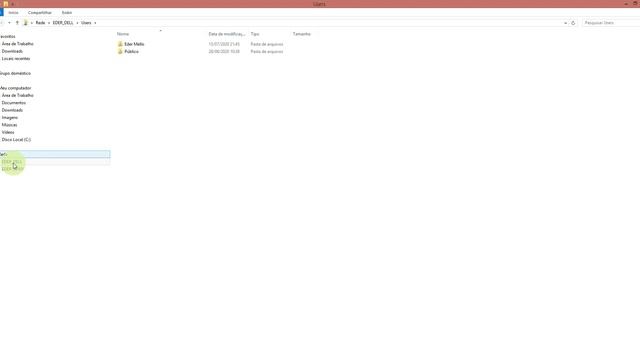Open Músicas in navigation pane

9,124
